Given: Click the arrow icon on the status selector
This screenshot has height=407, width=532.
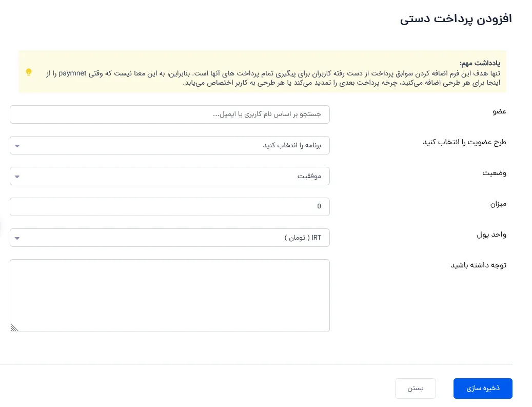Looking at the screenshot, I should coord(17,177).
